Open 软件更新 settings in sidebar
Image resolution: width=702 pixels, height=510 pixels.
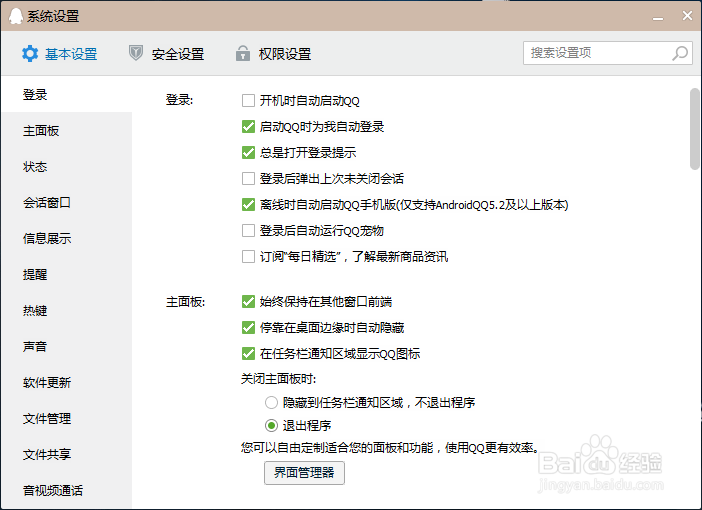tap(67, 382)
